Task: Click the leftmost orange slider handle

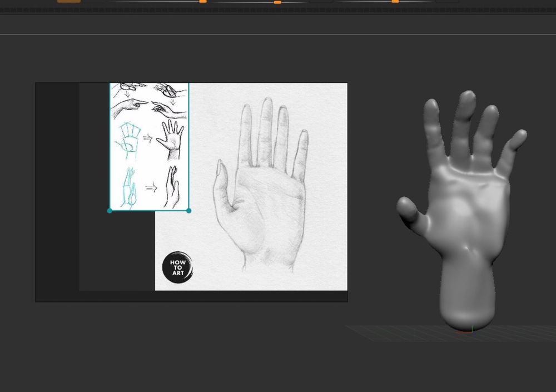Action: 203,2
